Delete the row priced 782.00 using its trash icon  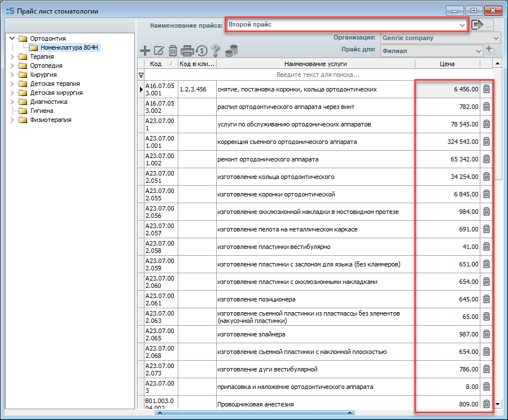487,107
